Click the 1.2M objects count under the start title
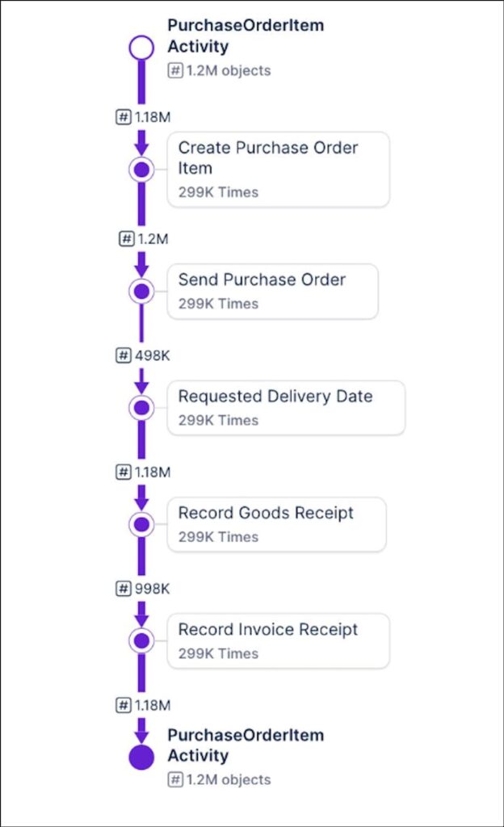This screenshot has width=504, height=827. point(220,70)
